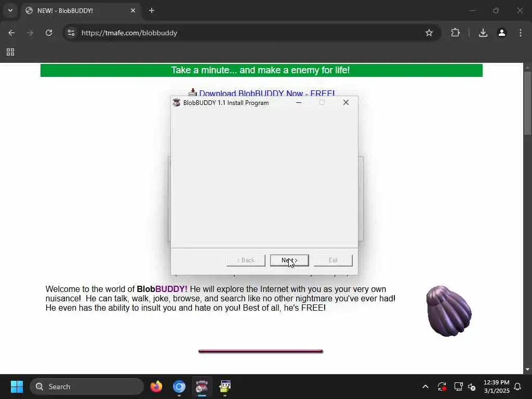The width and height of the screenshot is (532, 399).
Task: Expand tab search dropdown arrow
Action: pyautogui.click(x=10, y=10)
